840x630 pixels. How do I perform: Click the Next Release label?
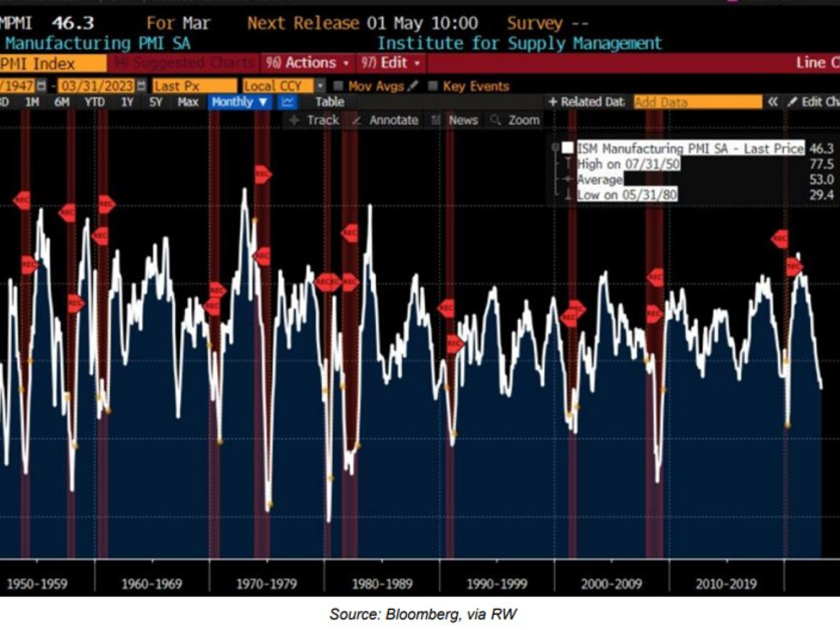tap(304, 23)
